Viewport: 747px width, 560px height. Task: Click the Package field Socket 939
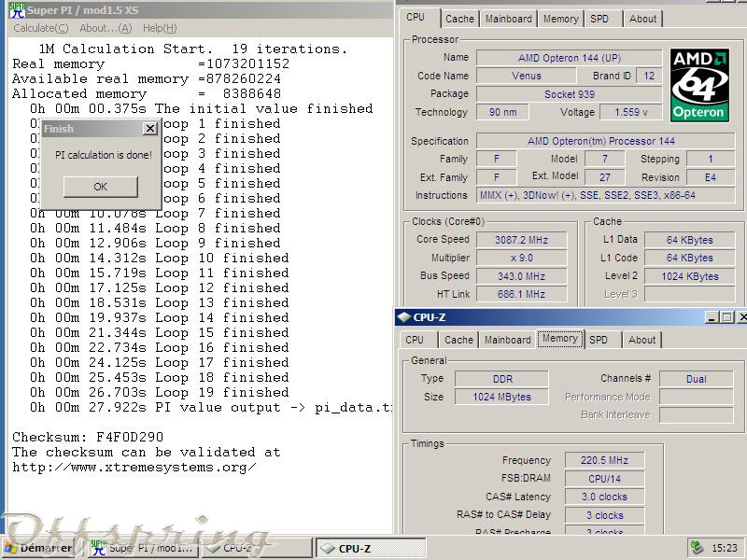[570, 94]
